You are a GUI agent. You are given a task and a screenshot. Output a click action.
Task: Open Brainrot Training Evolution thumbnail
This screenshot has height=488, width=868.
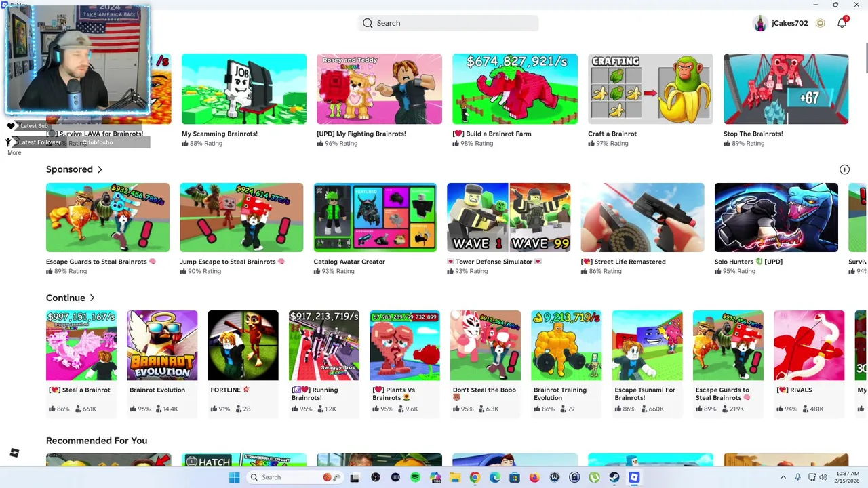point(566,346)
